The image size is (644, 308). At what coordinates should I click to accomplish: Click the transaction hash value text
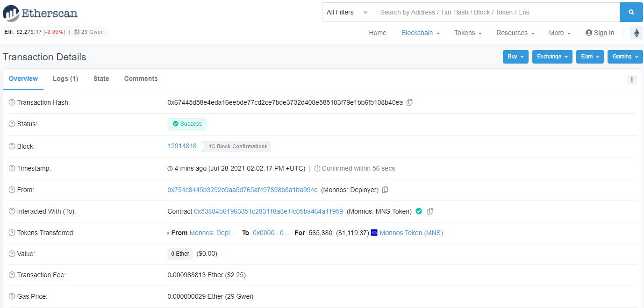[x=285, y=102]
